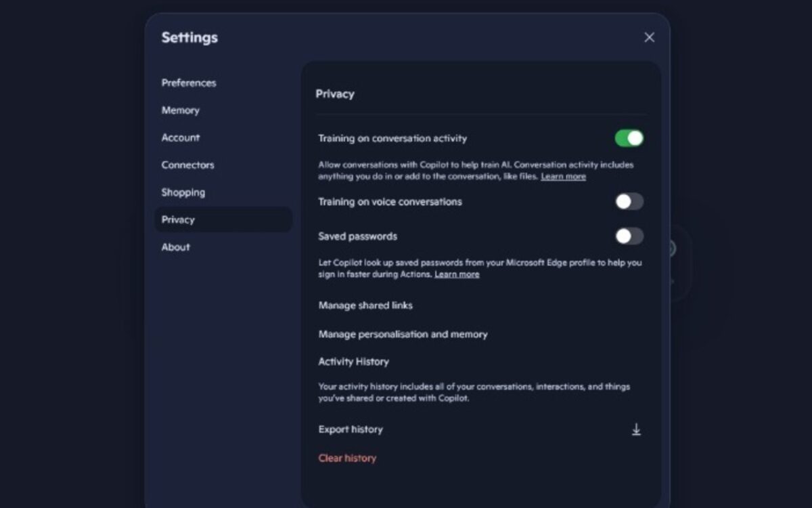Screen dimensions: 812x508
Task: Click Learn more under conversation training
Action: point(563,176)
